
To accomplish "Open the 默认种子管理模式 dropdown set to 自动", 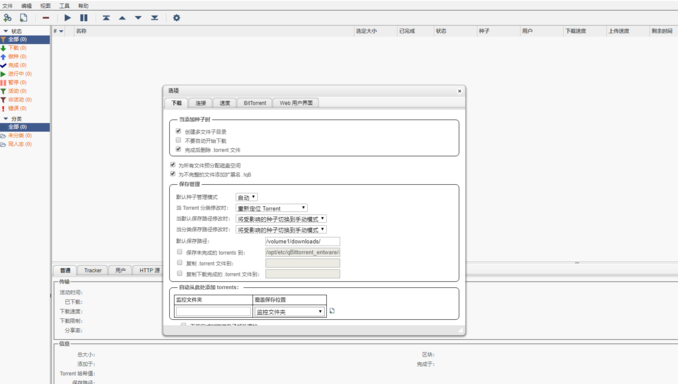I will (x=246, y=197).
